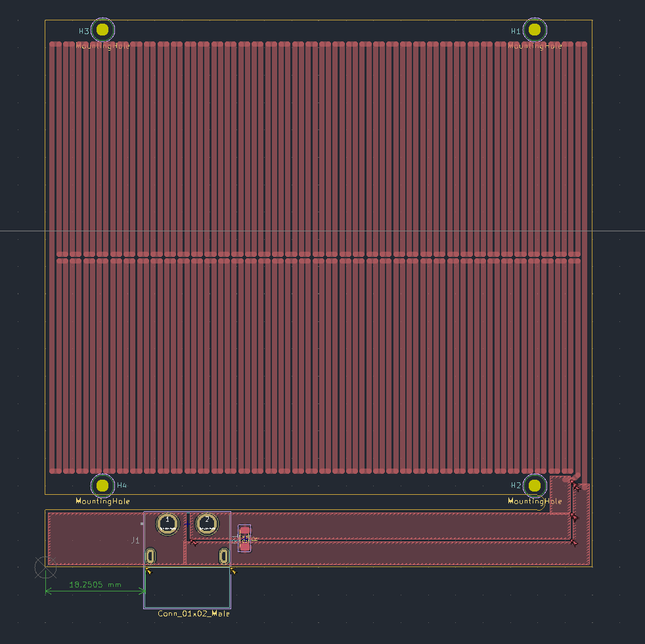645x644 pixels.
Task: Click the right oval mounting slot of J1
Action: [224, 557]
